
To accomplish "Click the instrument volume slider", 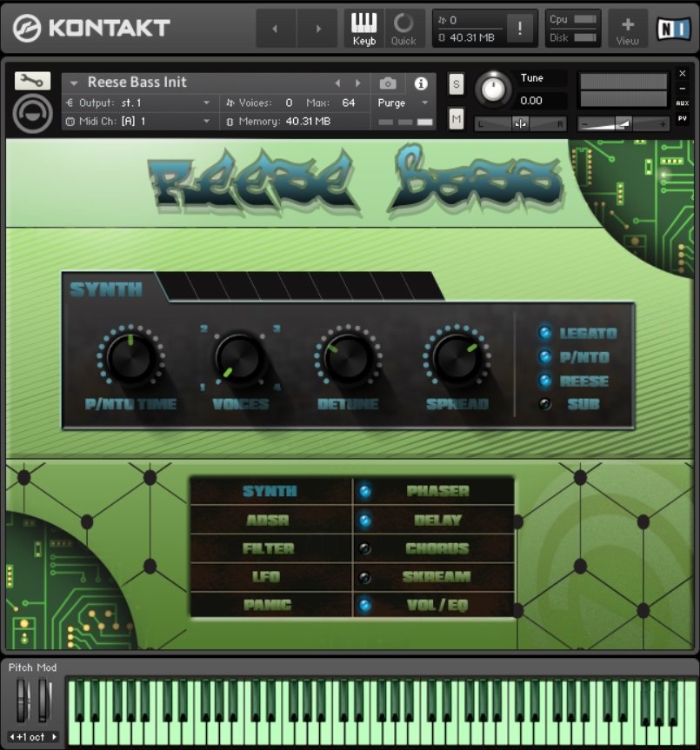I will pos(623,124).
